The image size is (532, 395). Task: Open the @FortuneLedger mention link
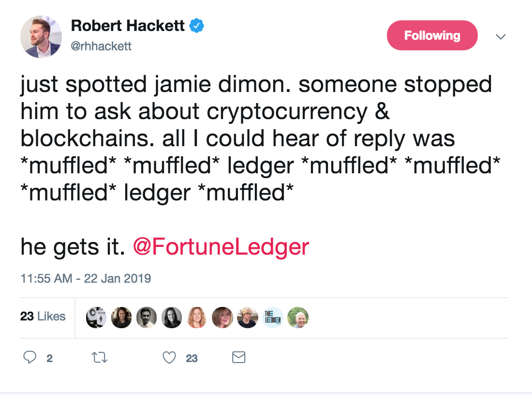coord(221,247)
